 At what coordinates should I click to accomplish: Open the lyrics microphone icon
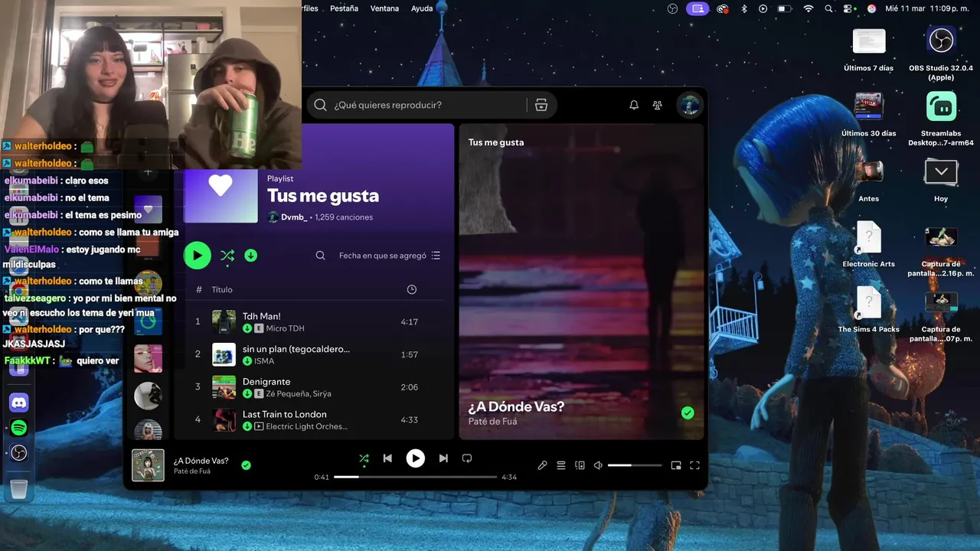click(542, 465)
